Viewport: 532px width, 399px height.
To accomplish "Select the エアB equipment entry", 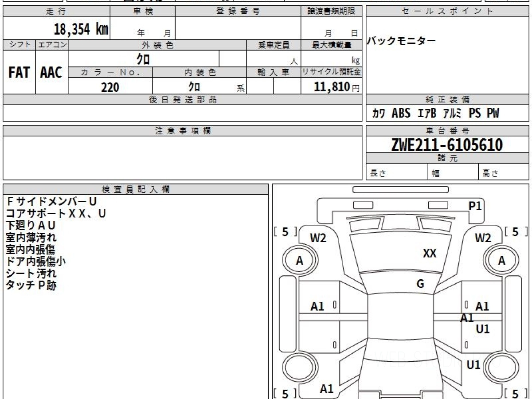I will pos(427,113).
